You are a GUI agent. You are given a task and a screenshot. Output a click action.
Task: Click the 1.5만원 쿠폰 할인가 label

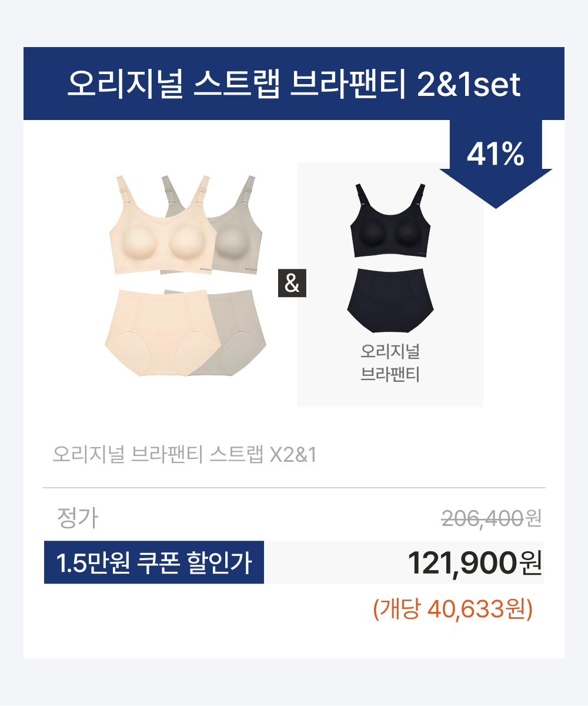coord(154,562)
